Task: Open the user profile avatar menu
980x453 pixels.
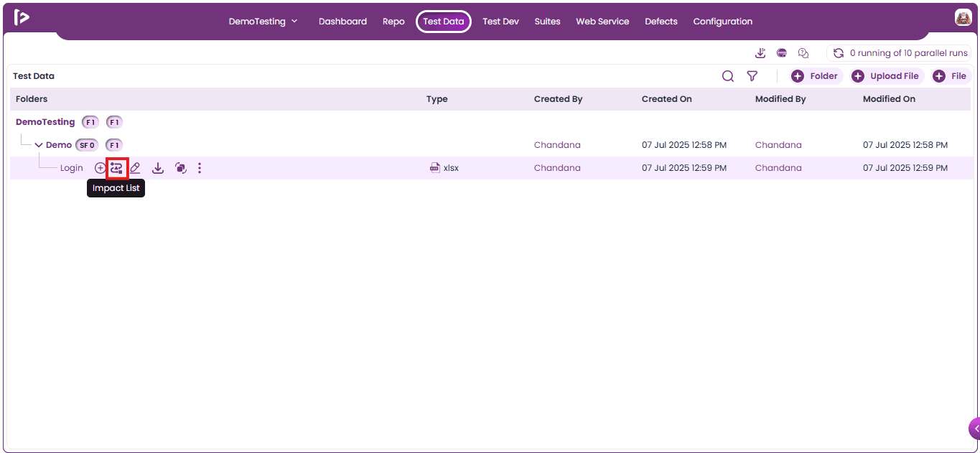Action: (x=963, y=18)
